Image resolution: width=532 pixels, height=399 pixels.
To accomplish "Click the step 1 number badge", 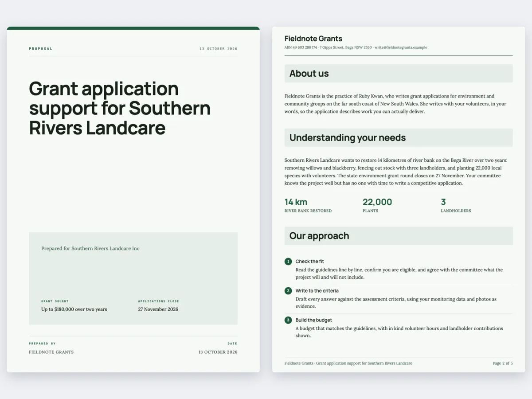I will [x=288, y=262].
